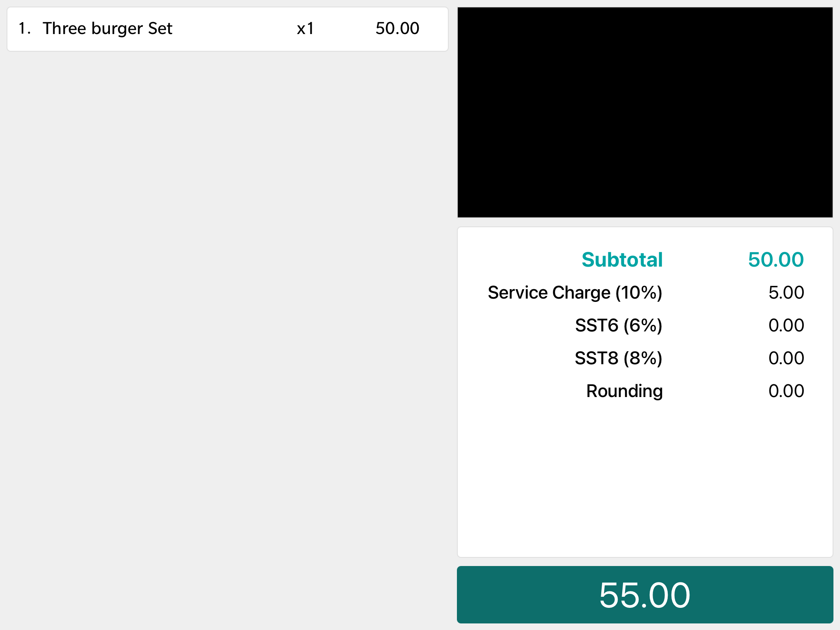Click the Subtotal label
840x630 pixels.
622,260
